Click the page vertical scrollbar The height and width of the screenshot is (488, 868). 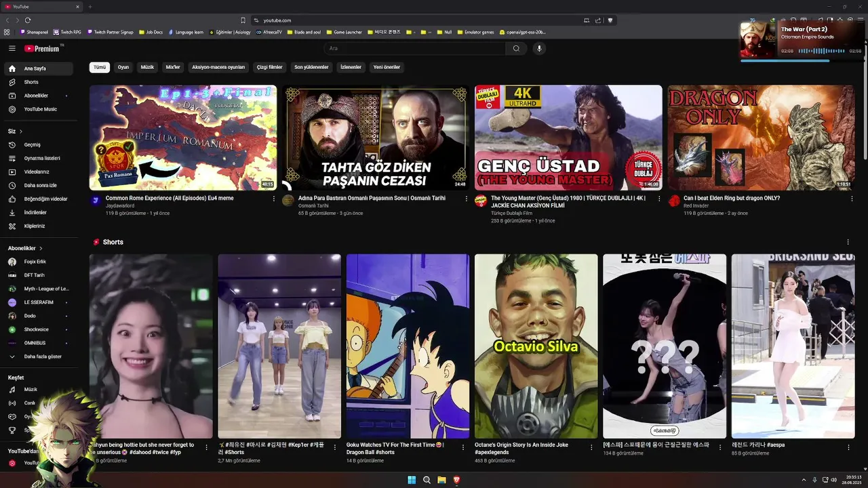coord(865,102)
